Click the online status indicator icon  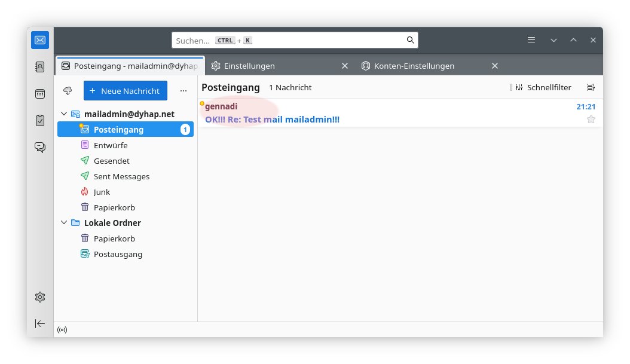pyautogui.click(x=62, y=330)
